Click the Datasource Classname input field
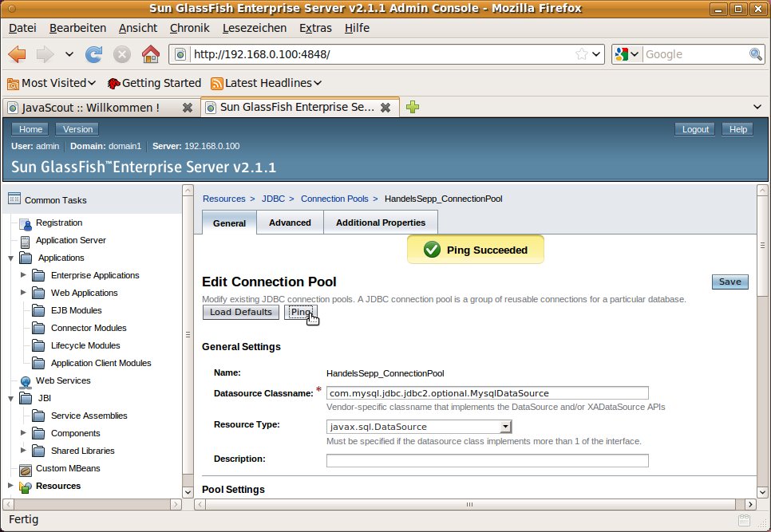This screenshot has width=771, height=532. coord(487,393)
